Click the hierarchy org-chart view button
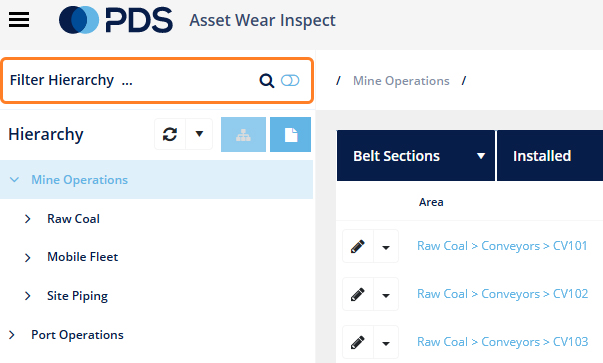Viewport: 603px width, 363px height. click(x=243, y=135)
